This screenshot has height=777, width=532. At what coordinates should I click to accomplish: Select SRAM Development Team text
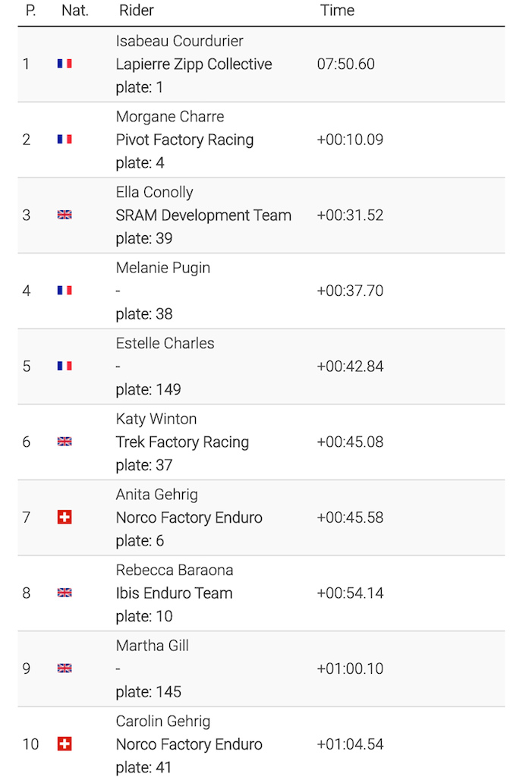click(x=203, y=215)
